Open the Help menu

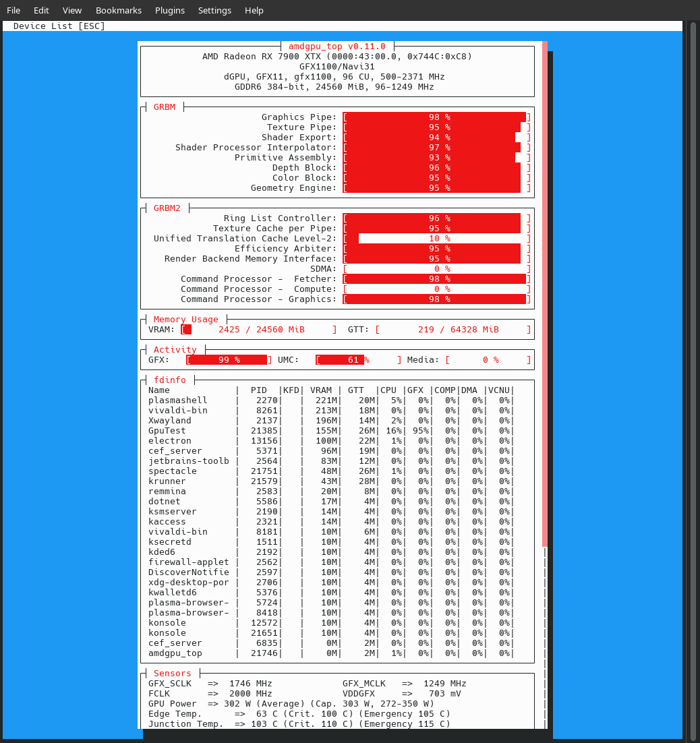click(254, 10)
